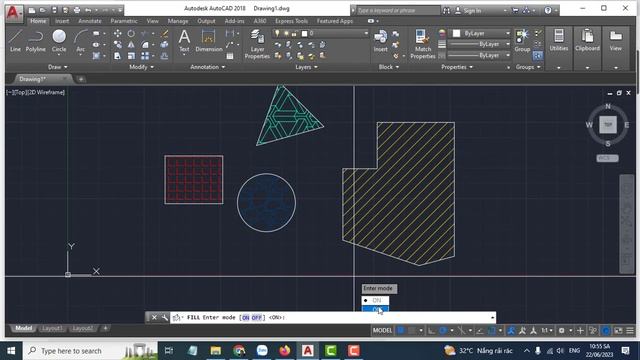Open the Home ribbon tab
Screen dimensions: 640x360
coord(38,21)
